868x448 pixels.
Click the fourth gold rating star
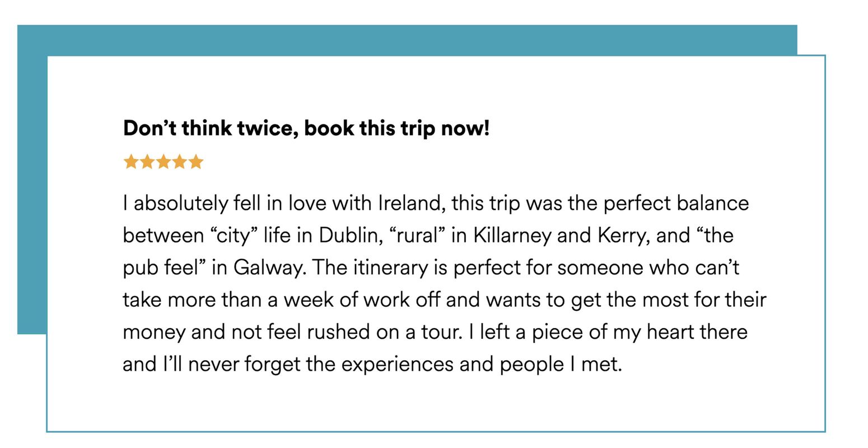click(179, 162)
